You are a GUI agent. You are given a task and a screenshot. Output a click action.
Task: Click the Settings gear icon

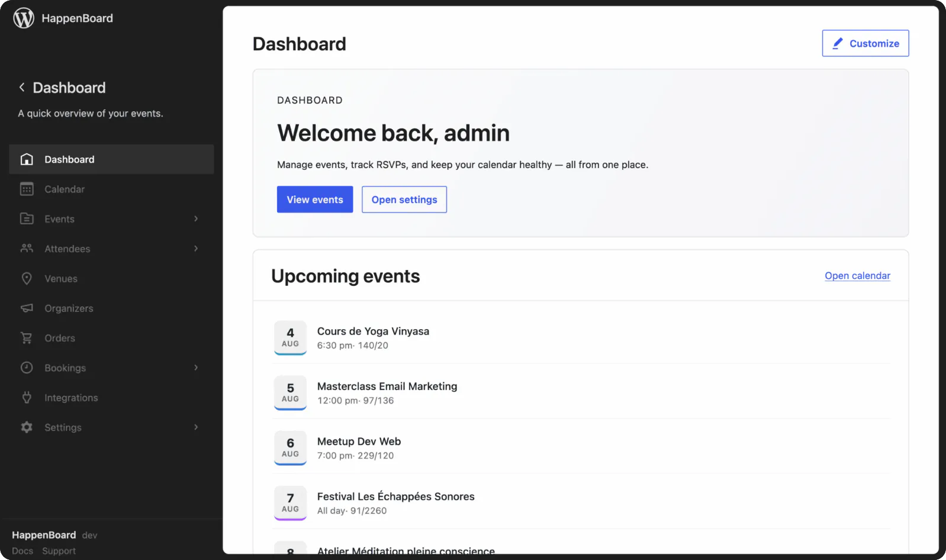pyautogui.click(x=27, y=427)
